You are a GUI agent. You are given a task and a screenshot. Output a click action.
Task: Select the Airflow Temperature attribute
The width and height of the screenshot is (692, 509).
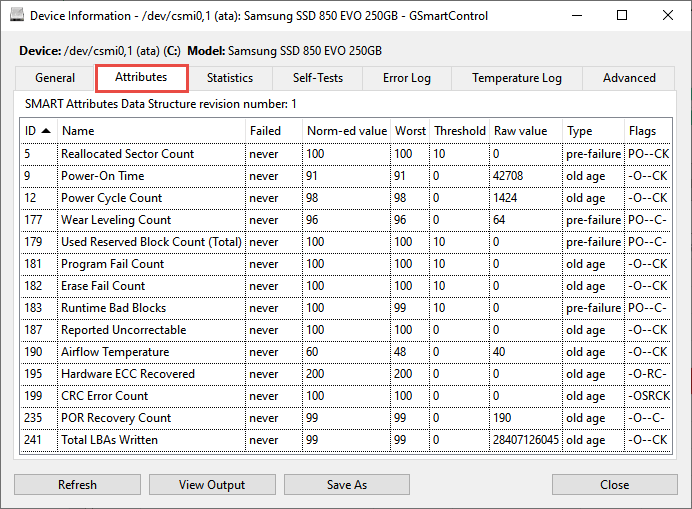tap(346, 352)
